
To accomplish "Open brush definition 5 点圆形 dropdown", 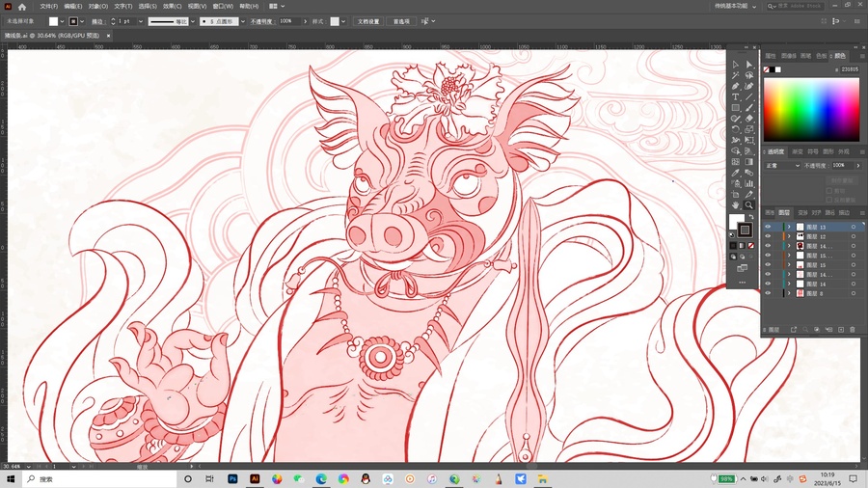I will pyautogui.click(x=242, y=21).
